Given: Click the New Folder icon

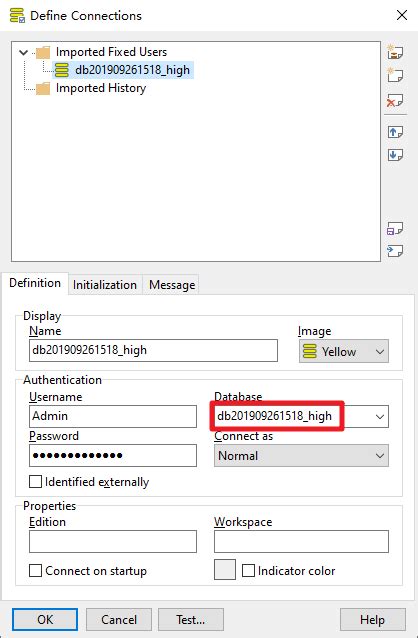Looking at the screenshot, I should [x=395, y=52].
